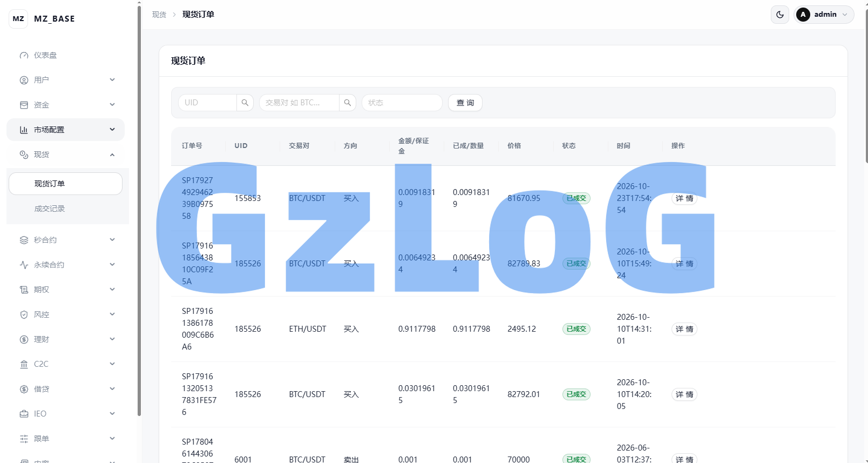Screen dimensions: 868x463
Task: Expand the 资金 menu chevron
Action: (112, 105)
